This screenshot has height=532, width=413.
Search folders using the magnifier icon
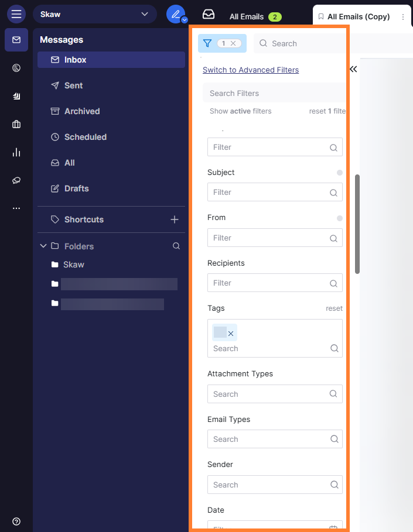[x=176, y=246]
